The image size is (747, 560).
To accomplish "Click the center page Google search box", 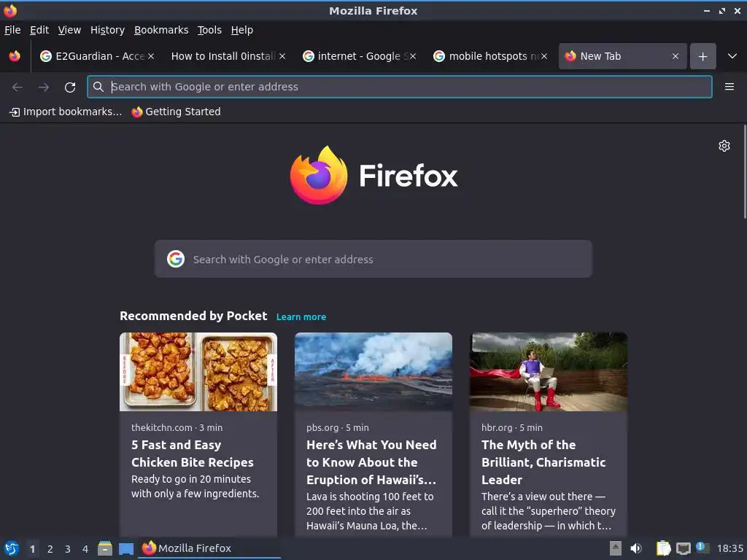I will pyautogui.click(x=373, y=259).
